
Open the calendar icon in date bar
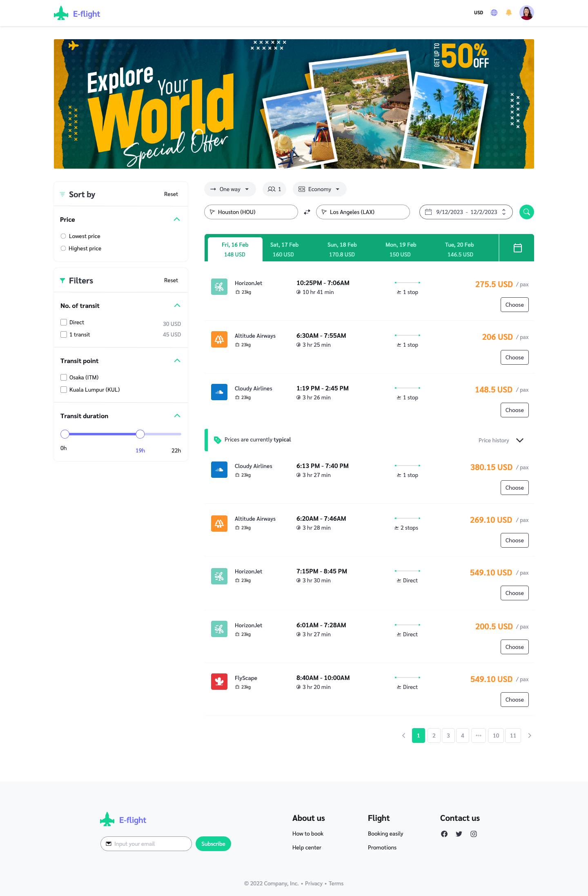click(517, 248)
